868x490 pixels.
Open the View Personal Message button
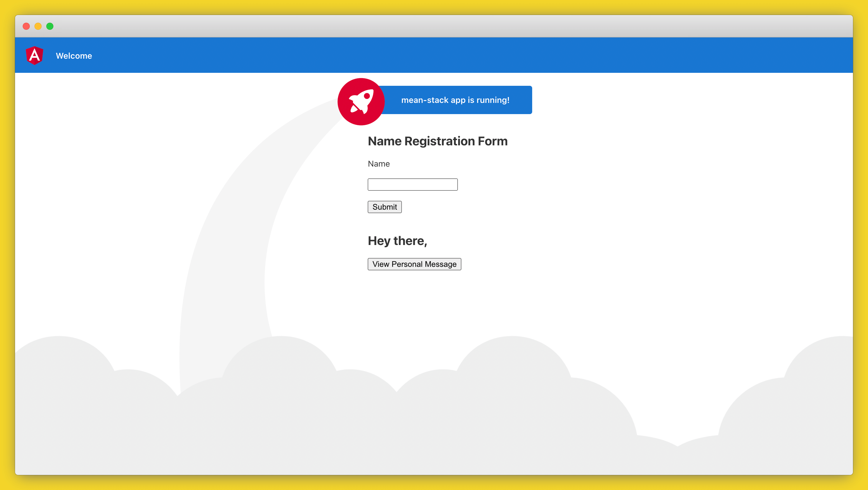(x=415, y=264)
